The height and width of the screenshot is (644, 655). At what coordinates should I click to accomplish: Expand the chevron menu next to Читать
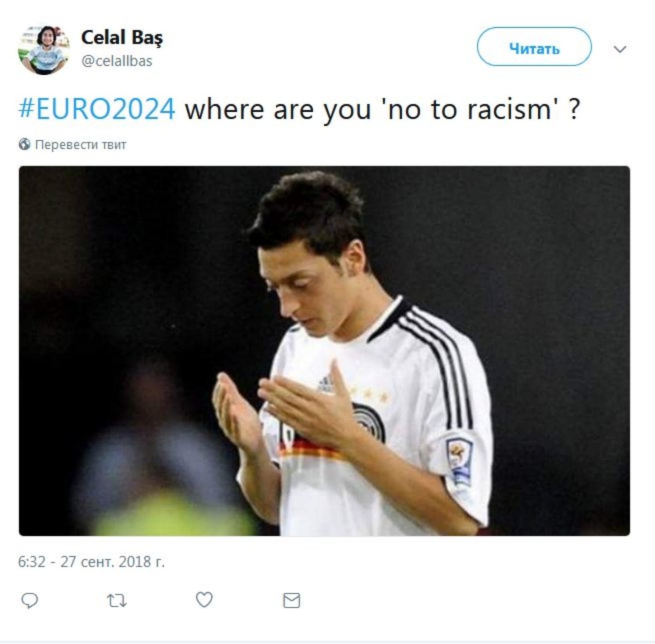[x=620, y=49]
